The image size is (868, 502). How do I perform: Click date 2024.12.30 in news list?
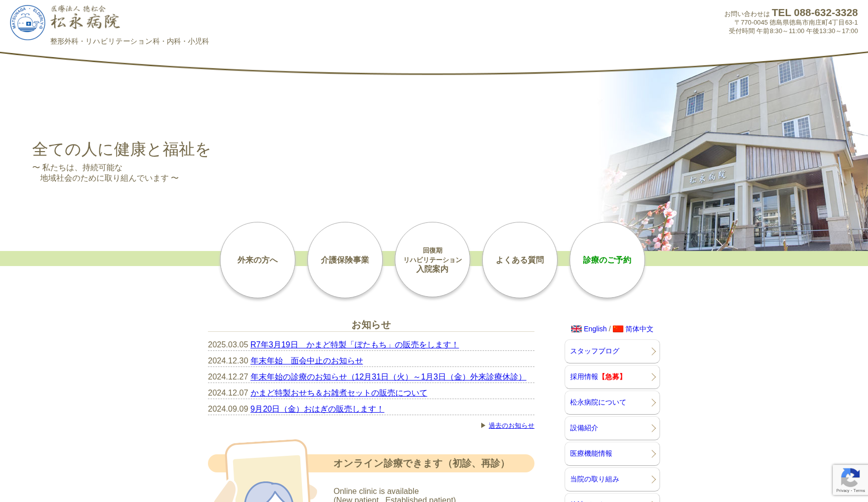click(x=228, y=361)
